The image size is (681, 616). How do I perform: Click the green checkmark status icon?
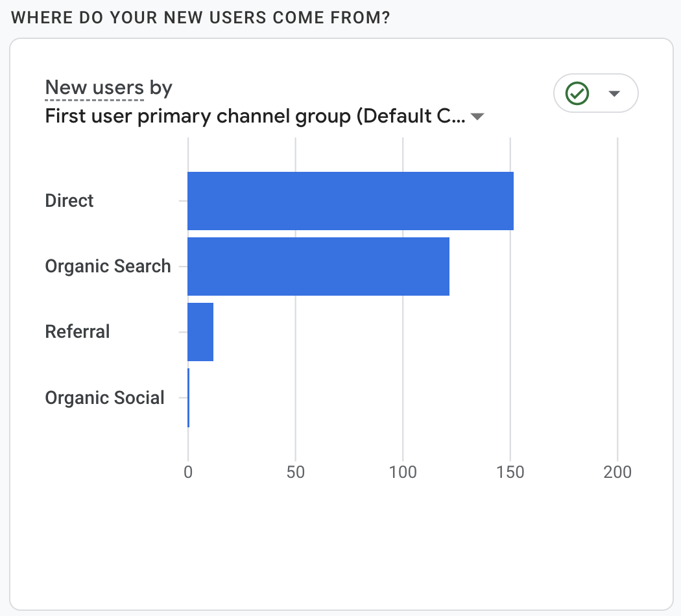(x=577, y=94)
